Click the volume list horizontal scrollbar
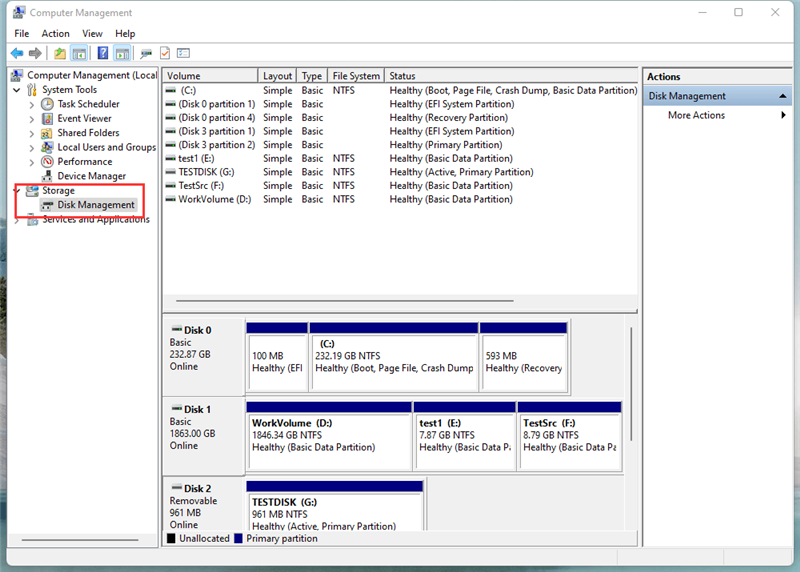 pos(345,301)
